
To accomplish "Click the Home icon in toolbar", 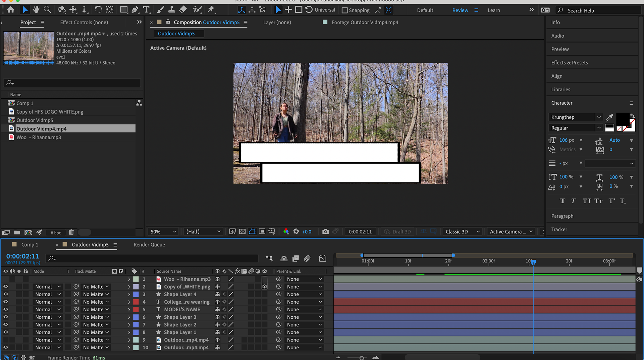I will (11, 10).
